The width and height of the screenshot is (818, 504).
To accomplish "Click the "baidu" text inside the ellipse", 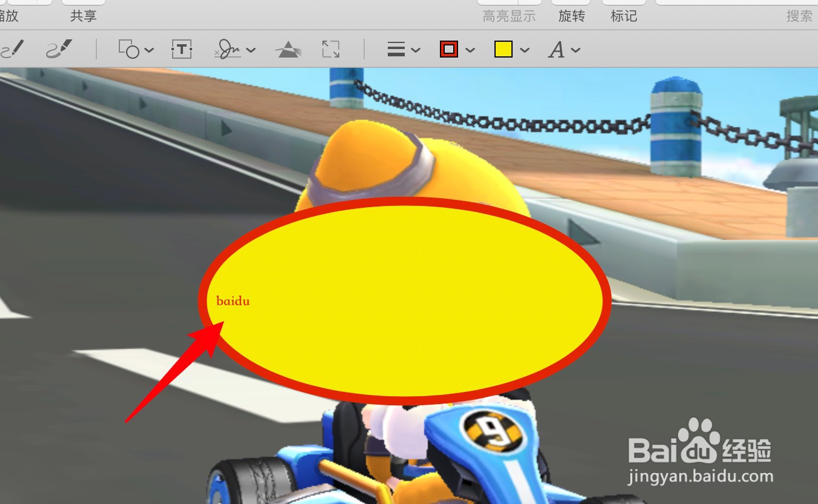I will click(233, 300).
